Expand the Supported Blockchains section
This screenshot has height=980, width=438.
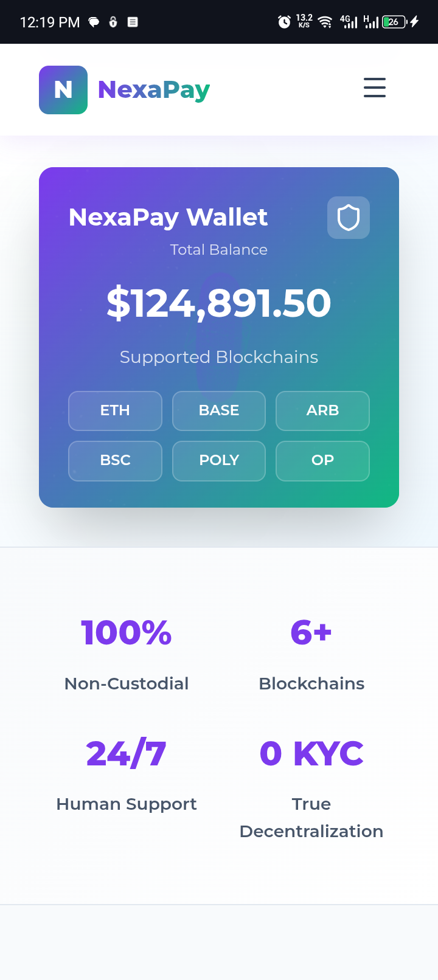219,357
